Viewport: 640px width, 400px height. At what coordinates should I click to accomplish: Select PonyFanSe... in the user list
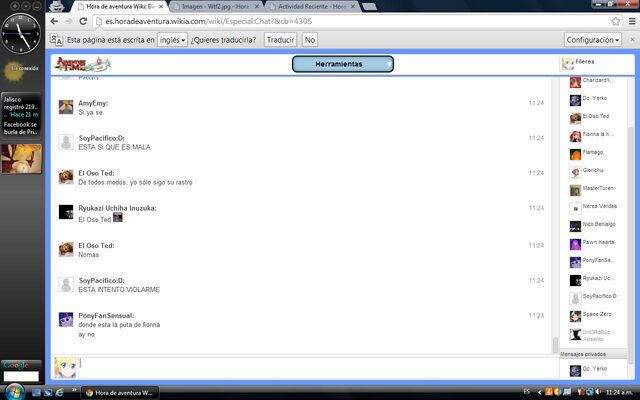593,262
